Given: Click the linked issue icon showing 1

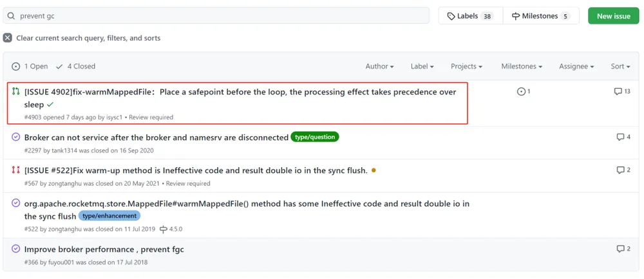Looking at the screenshot, I should (x=523, y=91).
